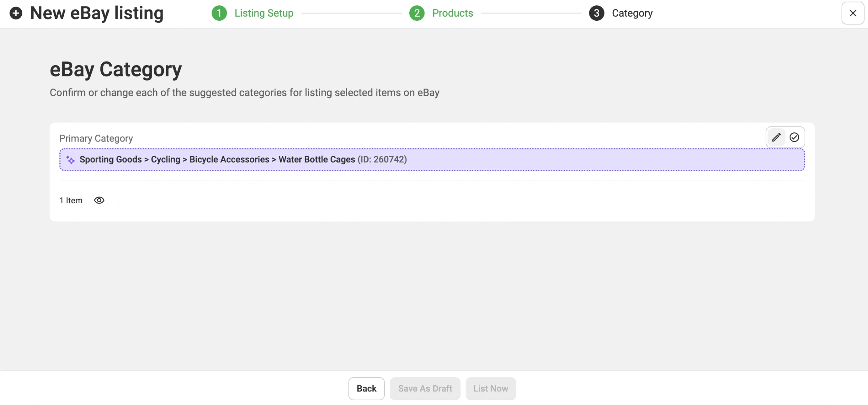Click the 1 Item label
868x405 pixels.
[71, 200]
